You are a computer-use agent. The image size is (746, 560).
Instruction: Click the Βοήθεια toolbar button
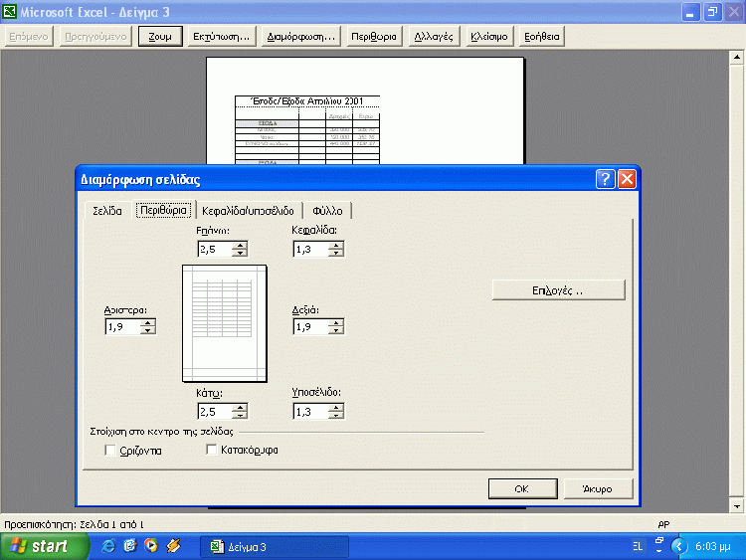click(x=542, y=37)
